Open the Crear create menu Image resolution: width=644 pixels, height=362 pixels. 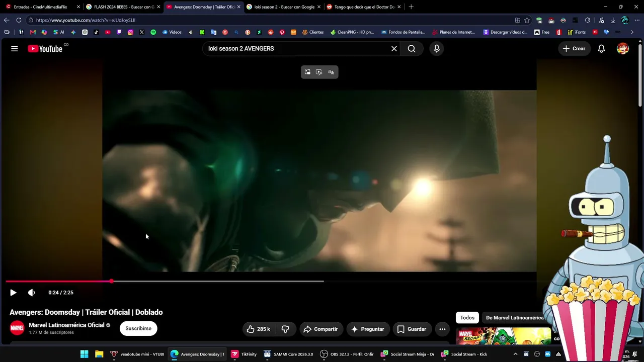pyautogui.click(x=574, y=49)
